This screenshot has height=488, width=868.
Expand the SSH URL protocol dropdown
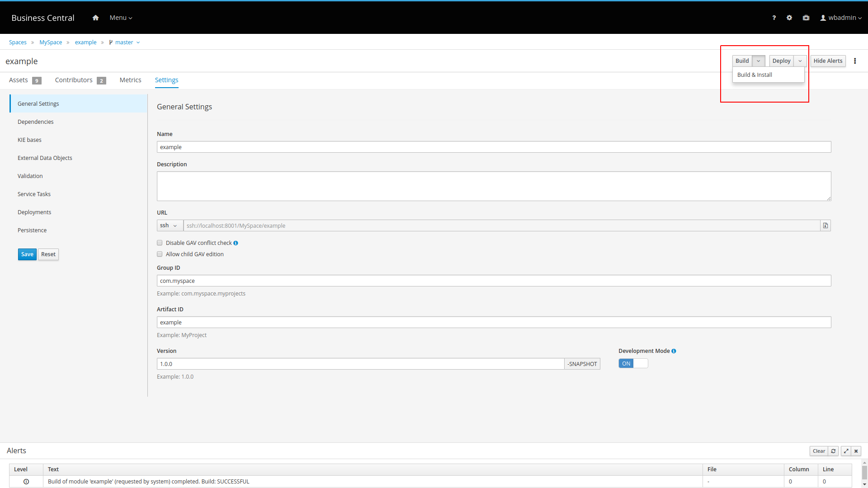[168, 225]
